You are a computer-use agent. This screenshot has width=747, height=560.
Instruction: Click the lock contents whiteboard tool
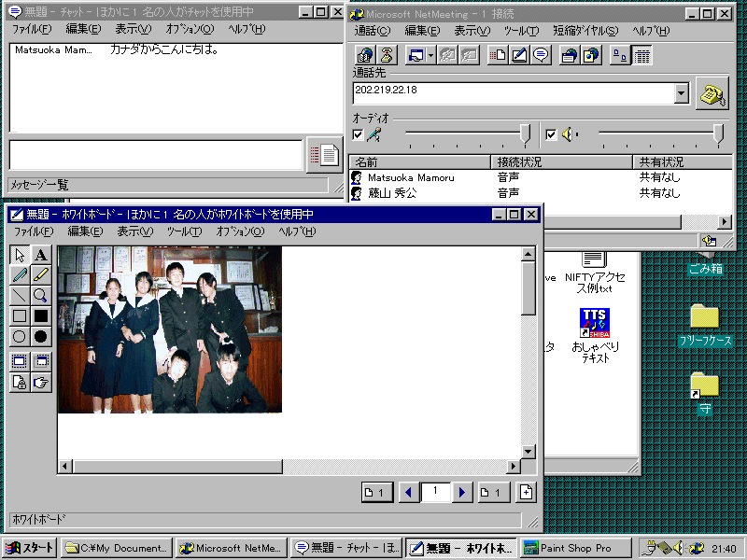(20, 382)
